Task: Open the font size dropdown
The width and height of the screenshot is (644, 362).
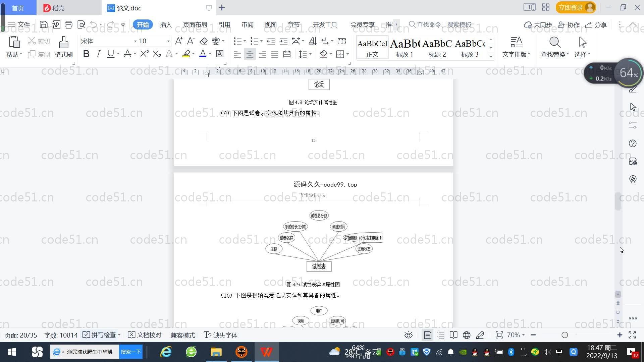Action: point(168,41)
